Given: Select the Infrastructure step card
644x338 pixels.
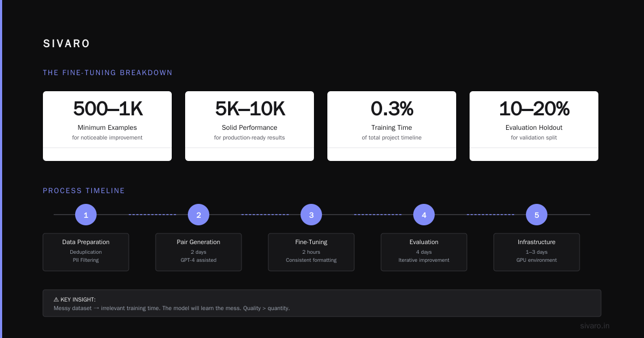Looking at the screenshot, I should [537, 252].
